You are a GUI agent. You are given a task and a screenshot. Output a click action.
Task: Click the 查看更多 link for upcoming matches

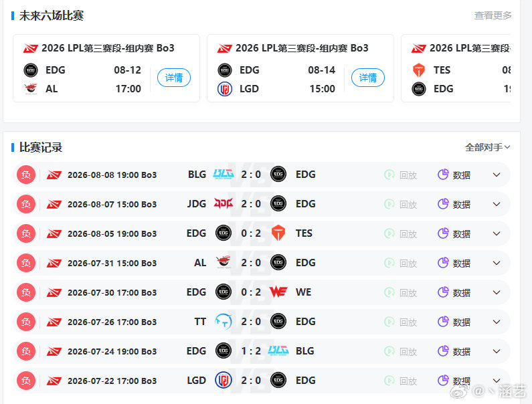point(493,15)
